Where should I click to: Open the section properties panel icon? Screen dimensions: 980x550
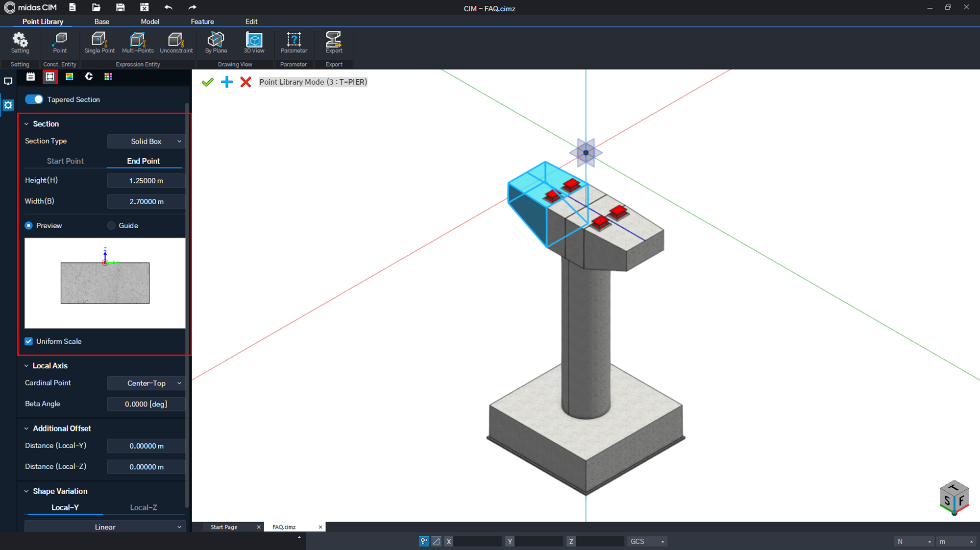pyautogui.click(x=50, y=76)
